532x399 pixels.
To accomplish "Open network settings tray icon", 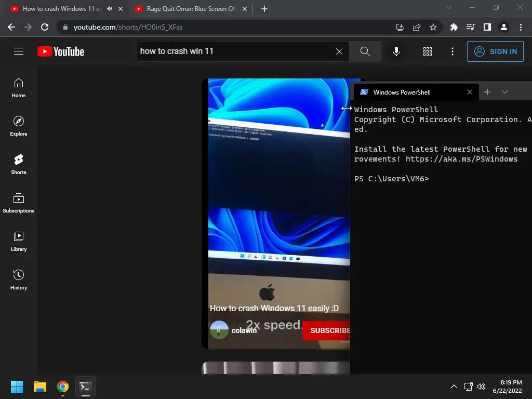I will 469,387.
